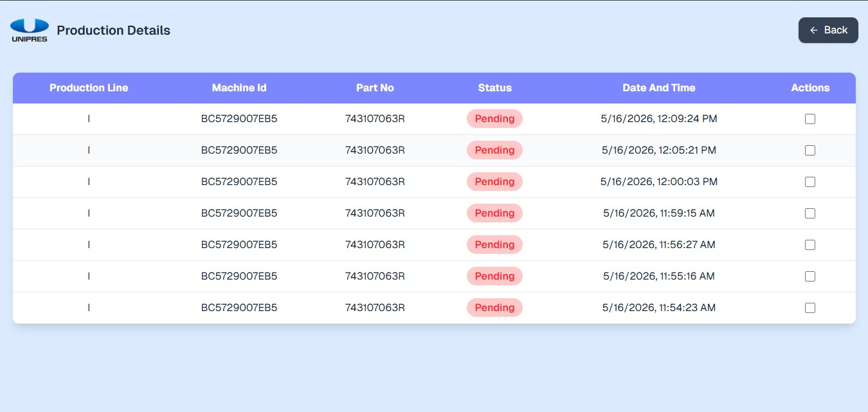Click date 5/16/2026, 11:55:16 AM

coord(659,276)
